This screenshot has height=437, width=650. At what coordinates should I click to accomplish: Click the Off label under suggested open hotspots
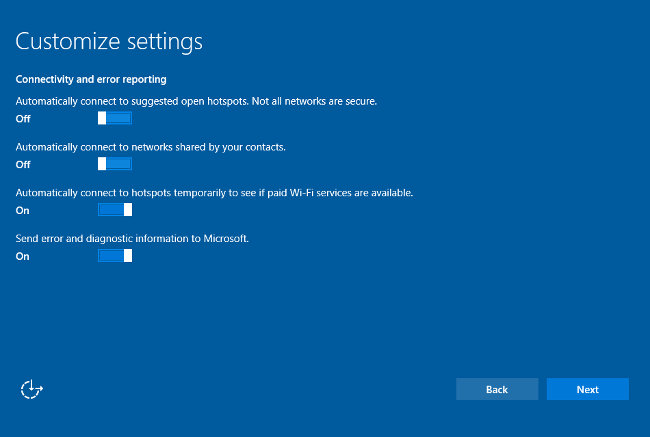[23, 118]
